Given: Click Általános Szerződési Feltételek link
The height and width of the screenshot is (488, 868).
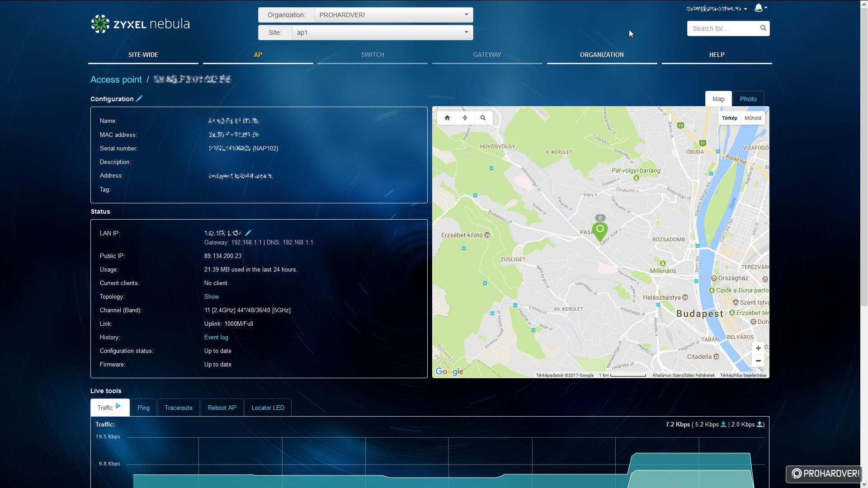Looking at the screenshot, I should pos(684,375).
